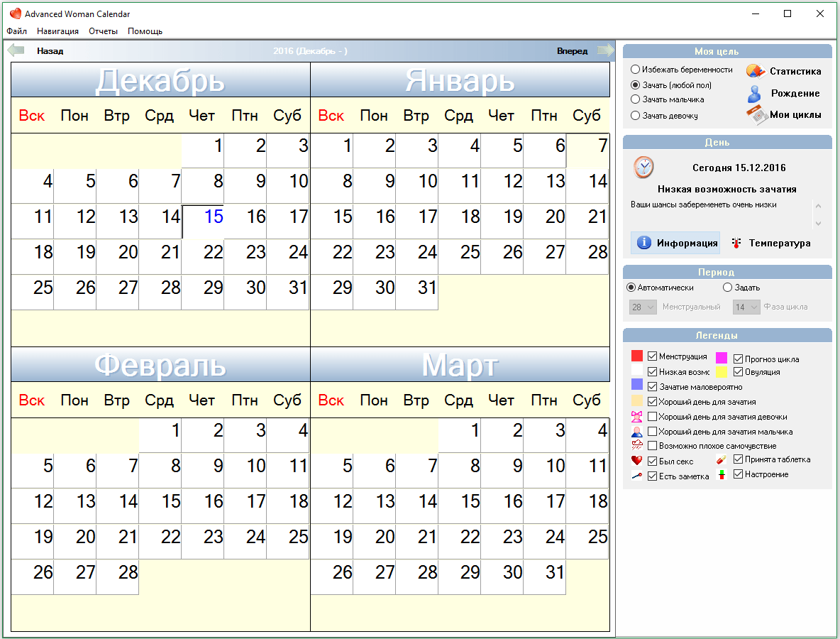Toggle the Прогноз цикла checkbox
This screenshot has height=639, width=840.
[739, 359]
